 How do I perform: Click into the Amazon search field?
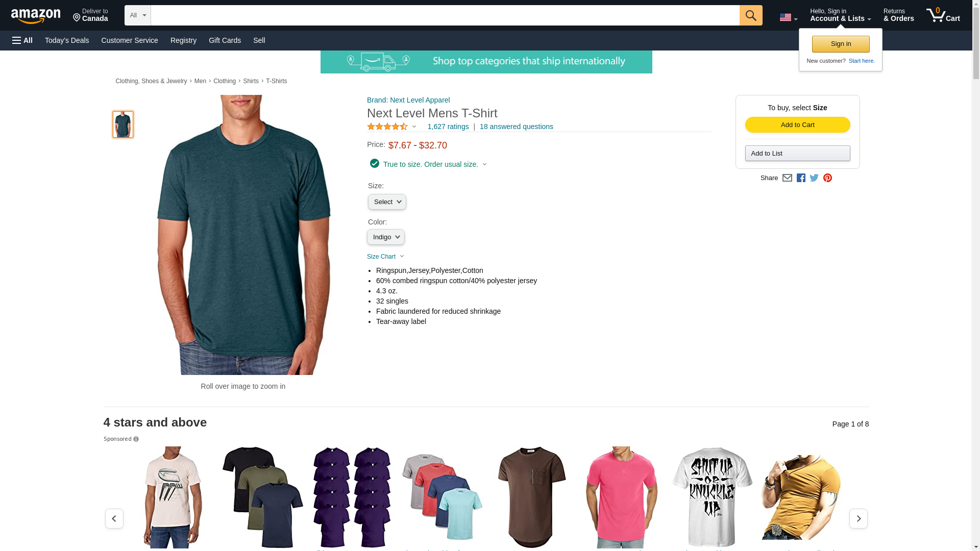click(x=445, y=15)
